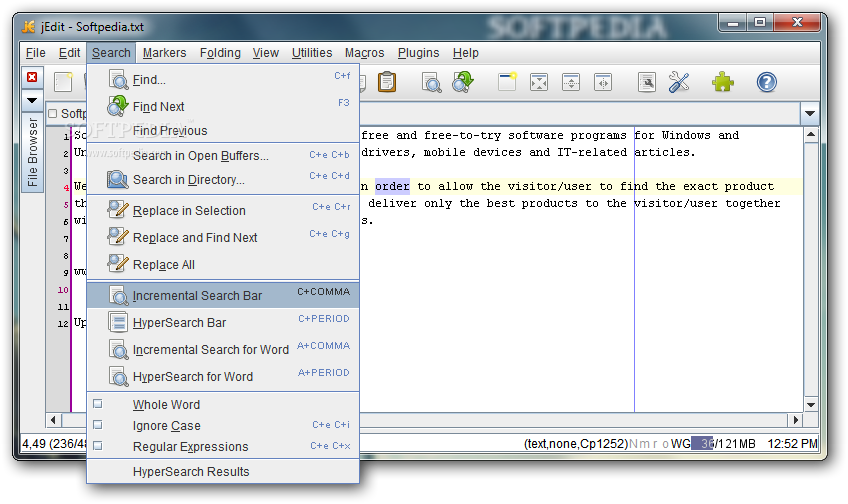Open the Markers menu
Screen dimensions: 848x504
[x=164, y=53]
